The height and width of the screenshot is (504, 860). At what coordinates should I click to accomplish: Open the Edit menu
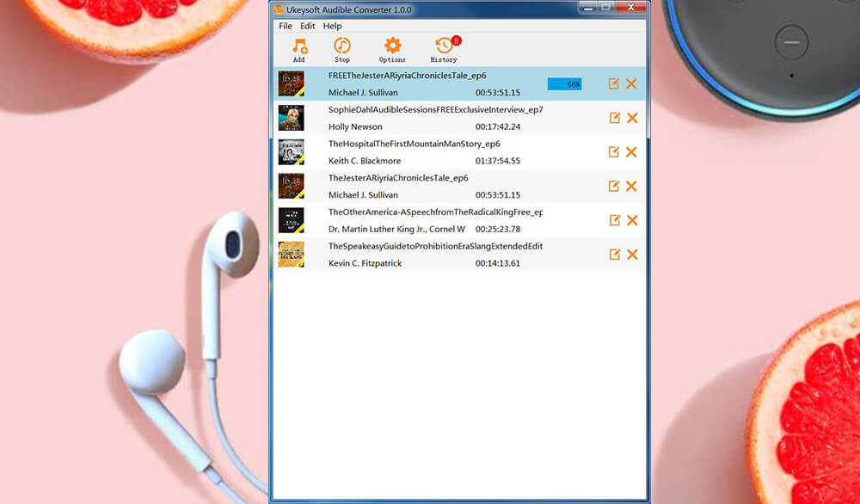point(308,26)
